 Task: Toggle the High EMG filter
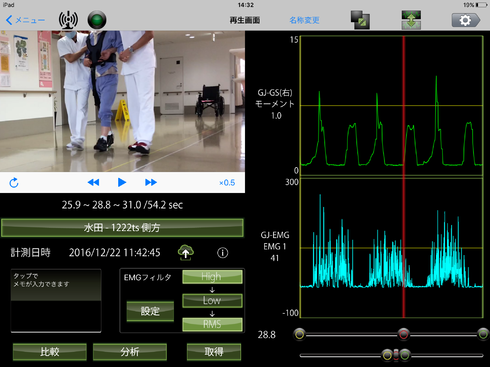coord(212,277)
